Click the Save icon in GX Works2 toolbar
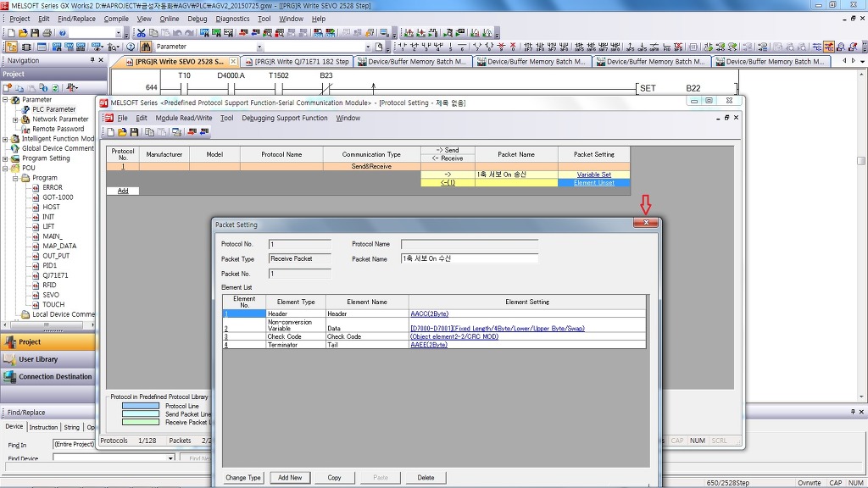 coord(35,33)
